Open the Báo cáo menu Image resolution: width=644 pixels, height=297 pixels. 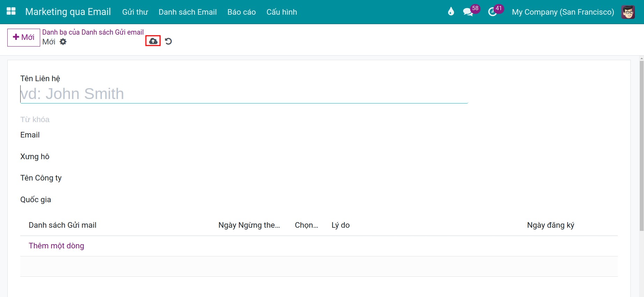tap(242, 12)
